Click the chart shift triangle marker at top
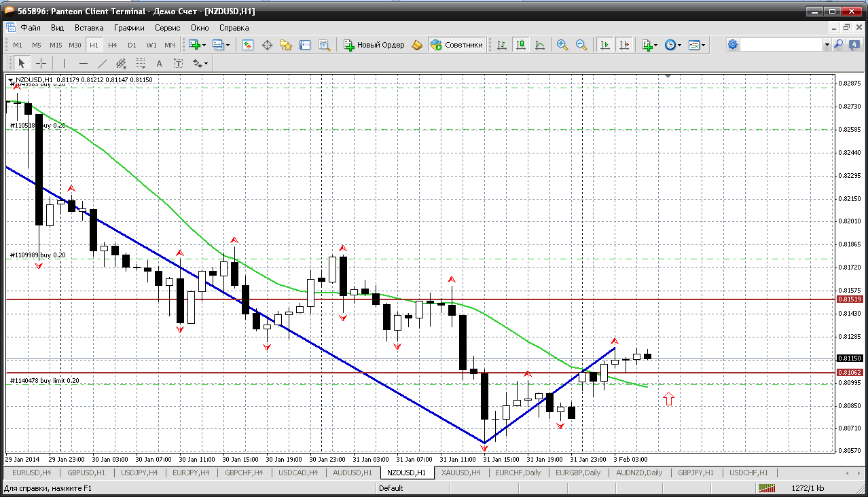 (668, 77)
